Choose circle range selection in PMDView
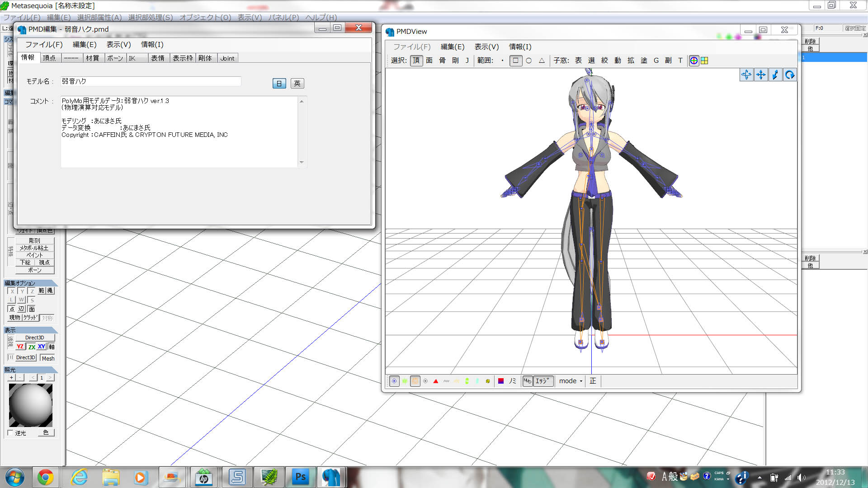The height and width of the screenshot is (488, 868). (x=528, y=61)
